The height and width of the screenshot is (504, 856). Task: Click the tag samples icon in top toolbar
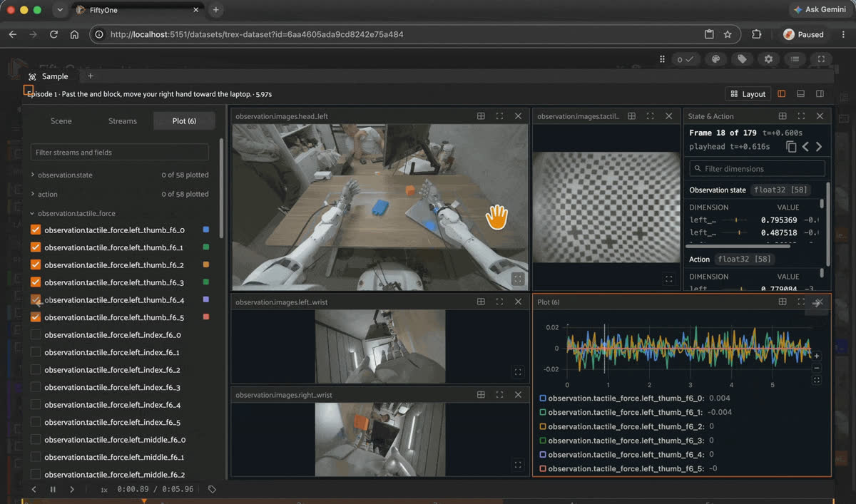coord(742,59)
